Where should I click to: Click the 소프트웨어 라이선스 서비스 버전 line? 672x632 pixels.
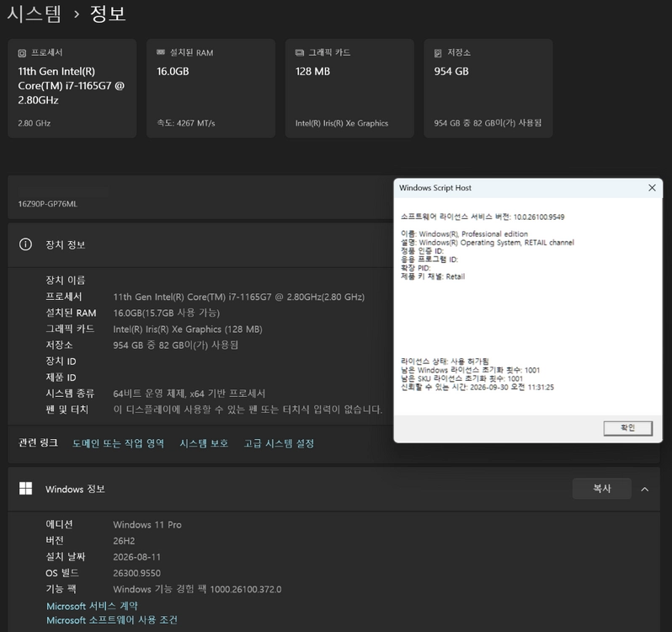483,217
